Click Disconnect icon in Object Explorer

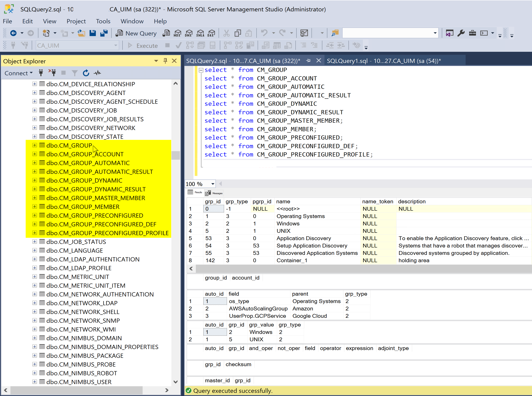coord(52,73)
